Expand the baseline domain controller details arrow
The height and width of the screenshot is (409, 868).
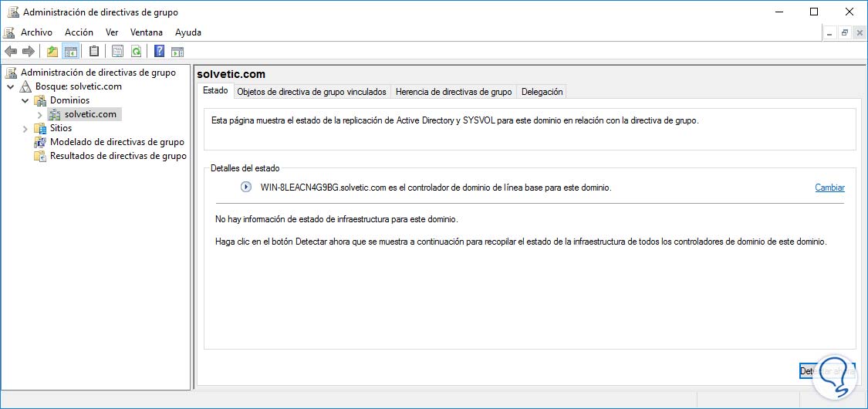246,187
